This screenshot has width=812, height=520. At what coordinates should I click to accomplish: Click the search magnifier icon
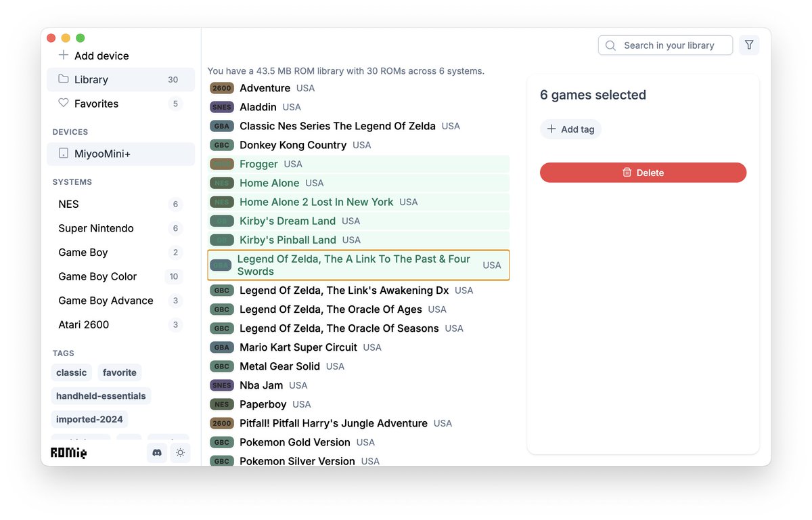611,45
